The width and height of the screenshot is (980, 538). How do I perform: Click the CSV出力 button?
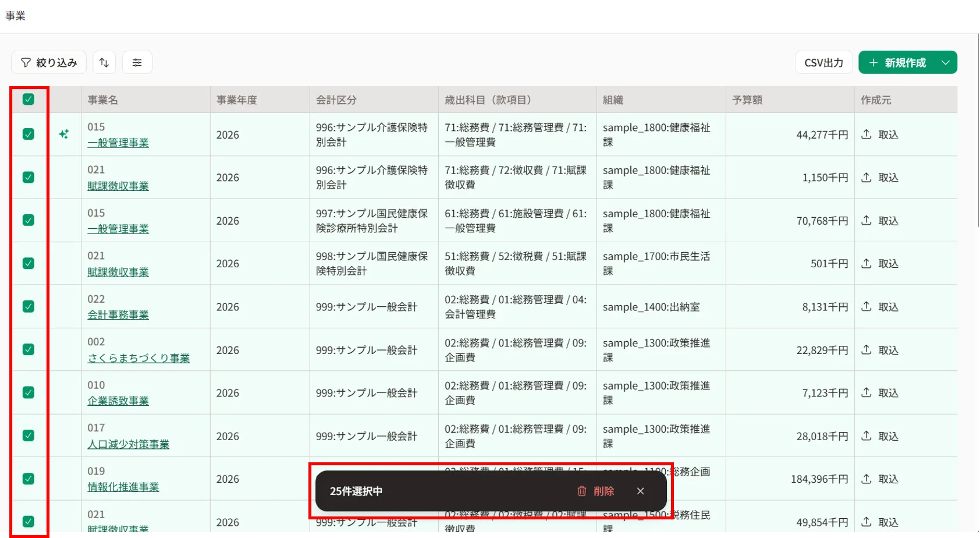coord(823,62)
